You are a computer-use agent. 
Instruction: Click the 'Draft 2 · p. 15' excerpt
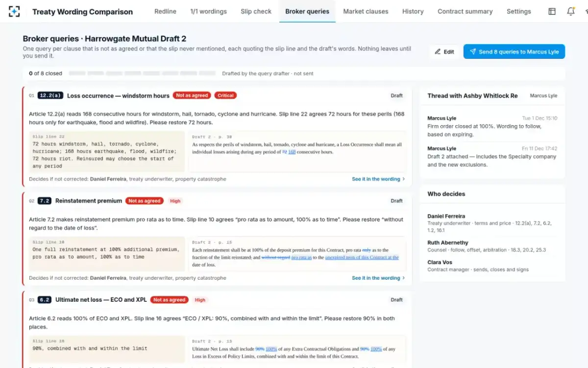[297, 254]
